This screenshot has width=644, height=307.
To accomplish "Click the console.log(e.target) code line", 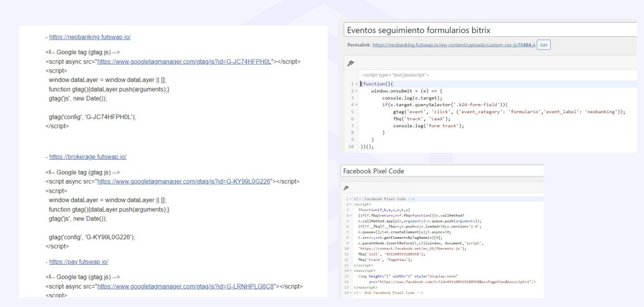I will click(412, 97).
